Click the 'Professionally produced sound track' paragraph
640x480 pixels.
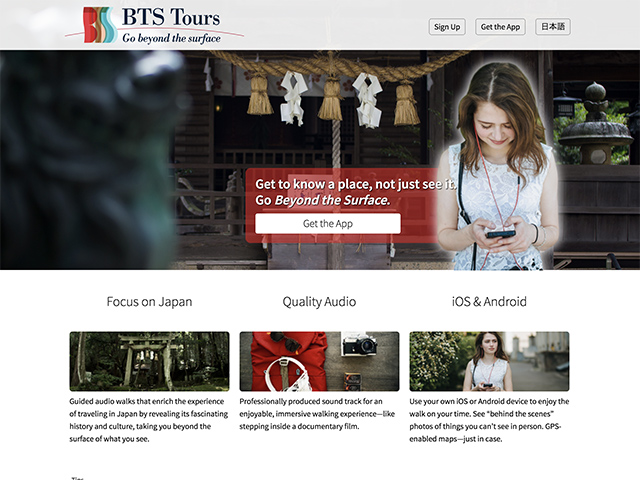(317, 414)
